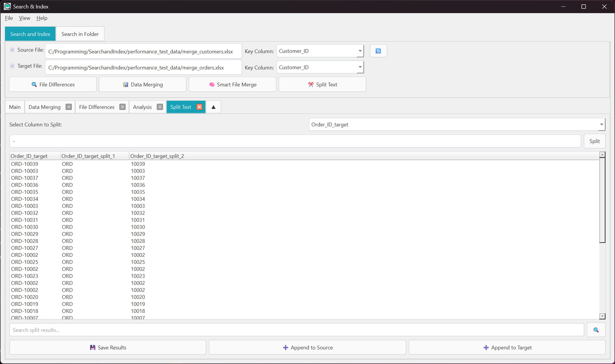This screenshot has width=615, height=364.
Task: Open the target Key Column dropdown
Action: (360, 67)
